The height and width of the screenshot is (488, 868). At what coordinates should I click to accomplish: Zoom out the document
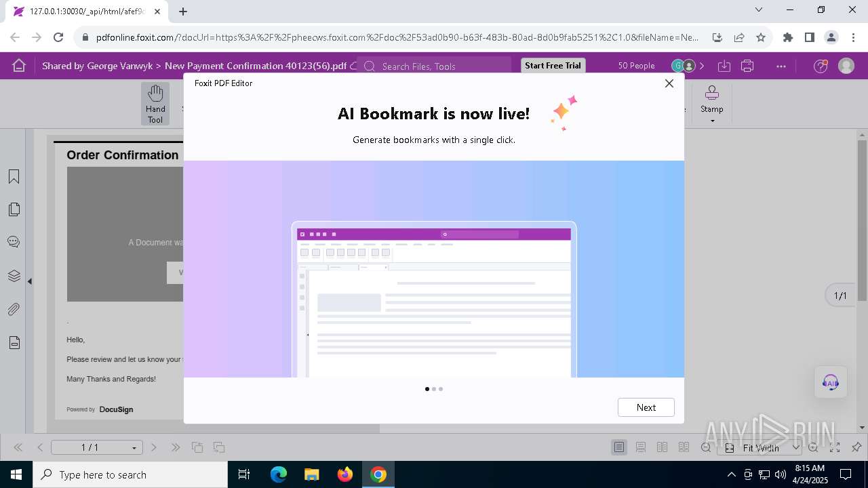coord(706,447)
